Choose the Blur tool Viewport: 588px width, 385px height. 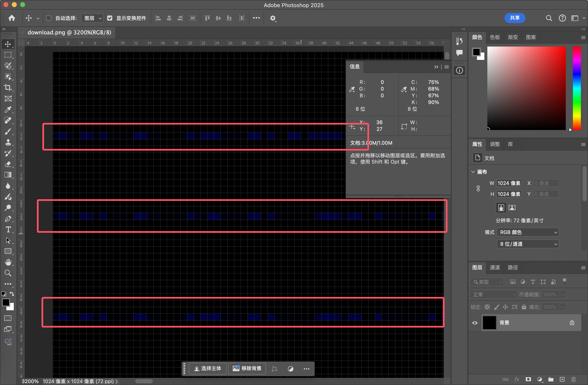(x=8, y=186)
